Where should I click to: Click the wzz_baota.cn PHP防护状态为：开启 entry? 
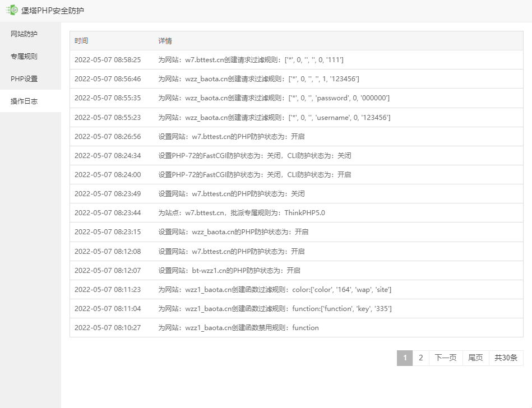tap(233, 231)
